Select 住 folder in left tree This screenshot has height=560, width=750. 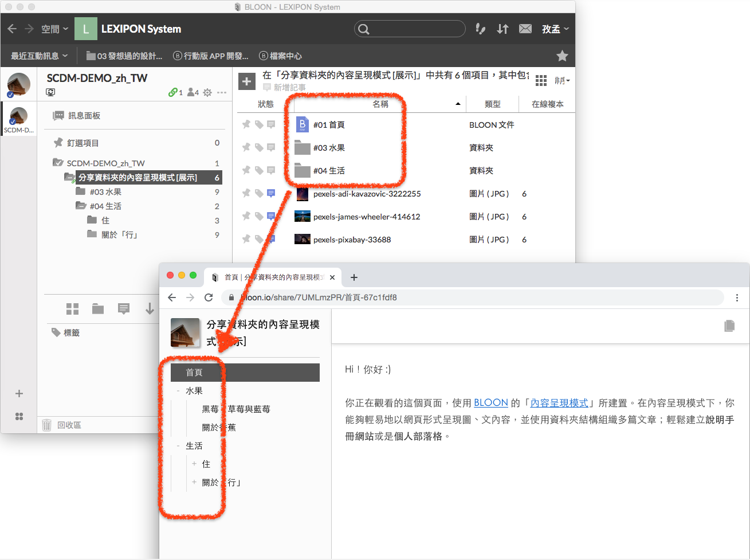click(105, 220)
